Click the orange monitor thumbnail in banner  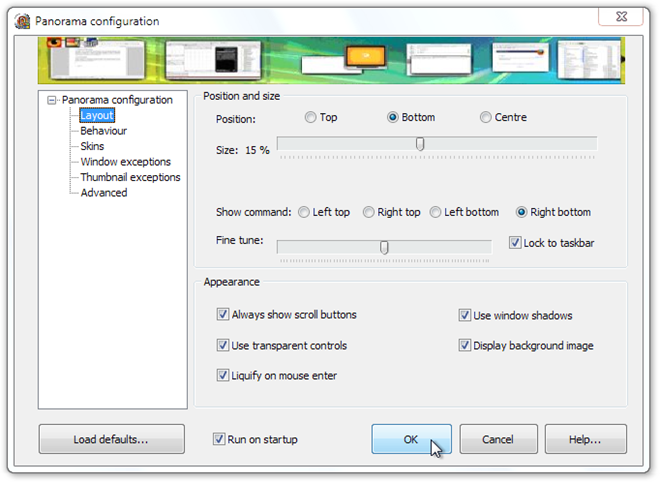click(365, 56)
